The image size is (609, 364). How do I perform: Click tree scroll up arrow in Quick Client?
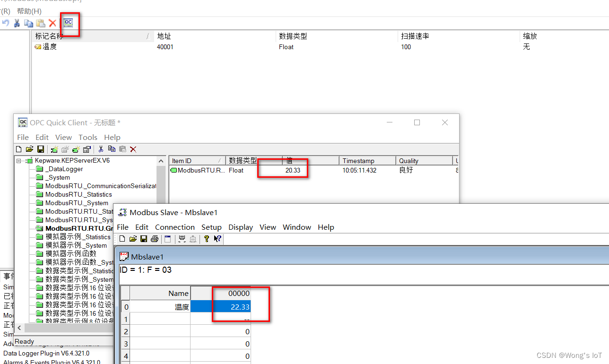162,161
